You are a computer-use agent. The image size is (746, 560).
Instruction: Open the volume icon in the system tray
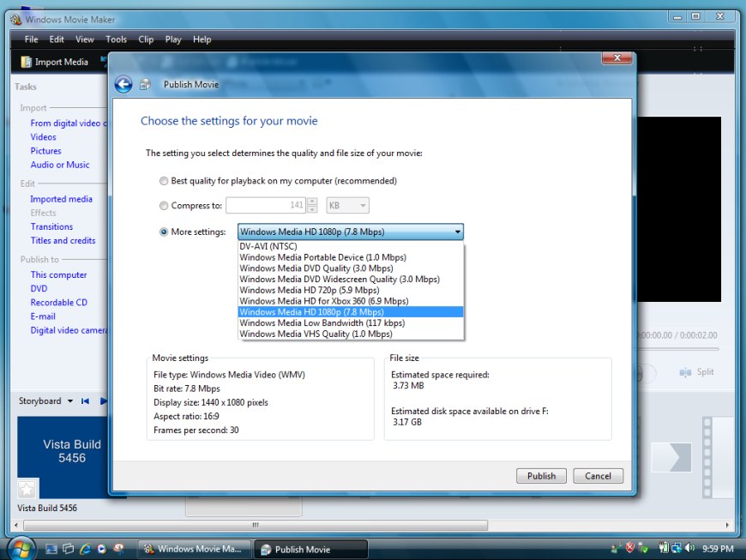(x=689, y=548)
